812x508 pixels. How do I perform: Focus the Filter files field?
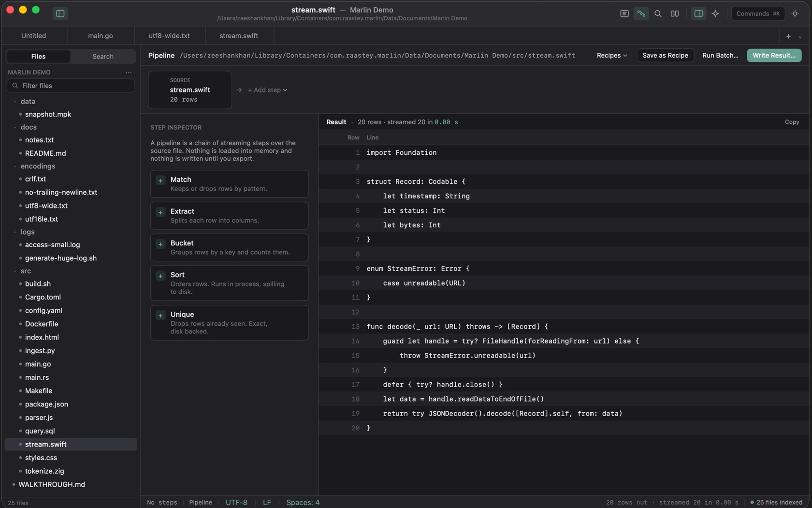[x=71, y=86]
